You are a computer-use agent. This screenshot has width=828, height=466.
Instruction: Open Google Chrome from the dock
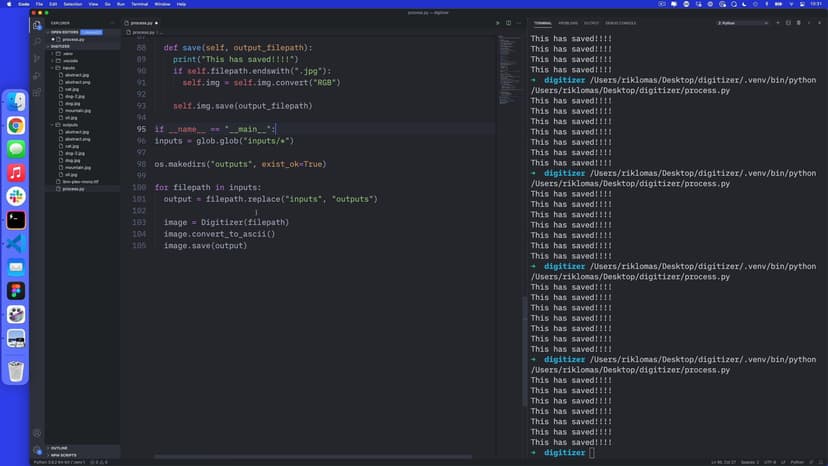[x=16, y=126]
